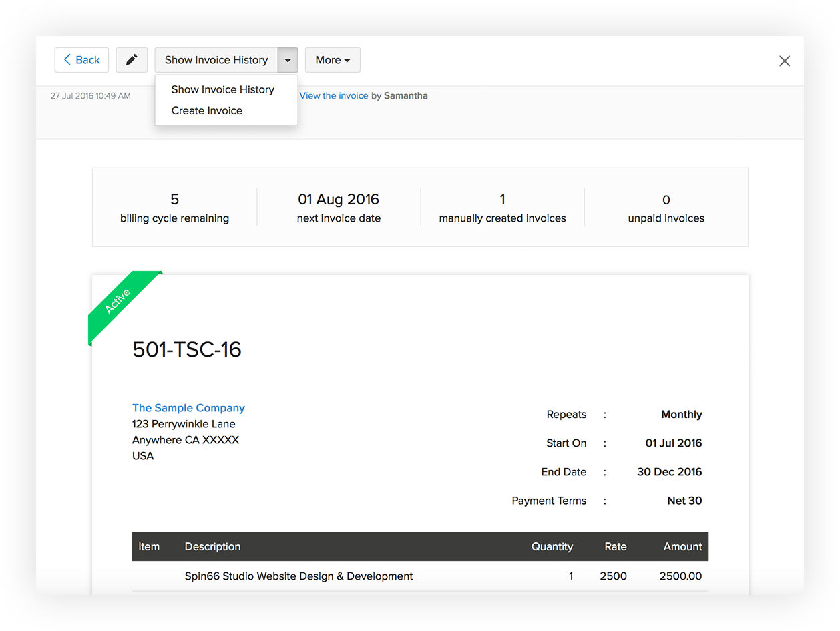Expand the More options dropdown
The image size is (840, 631).
coord(333,60)
